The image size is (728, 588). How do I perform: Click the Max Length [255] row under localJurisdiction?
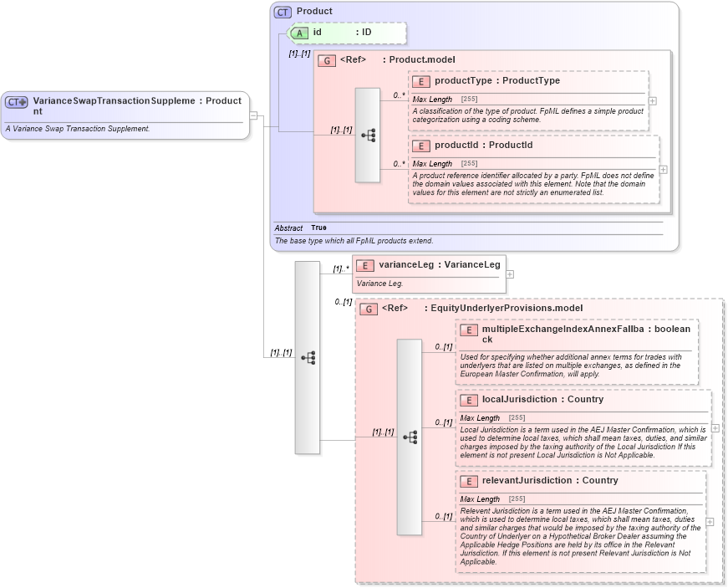[492, 418]
